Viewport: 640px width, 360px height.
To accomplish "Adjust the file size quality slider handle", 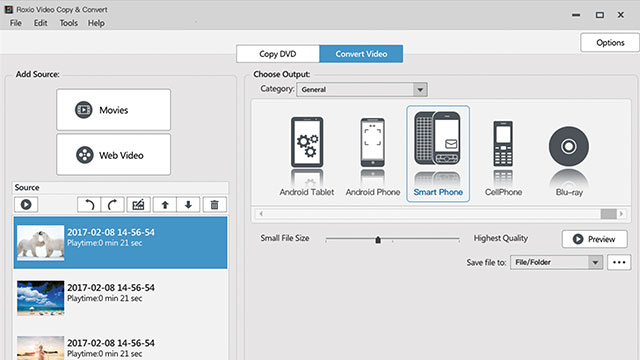I will (x=378, y=240).
